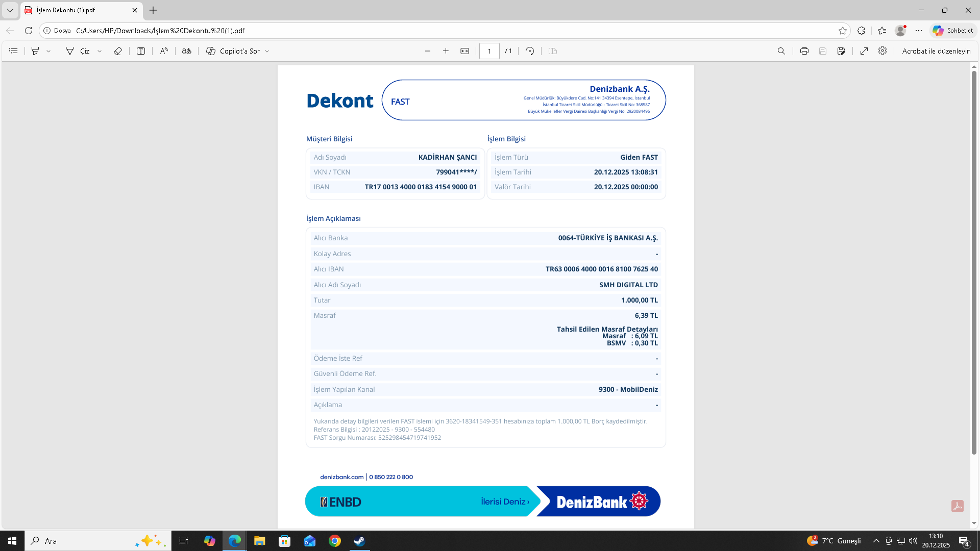Print the Dekont PDF
980x551 pixels.
pos(804,51)
